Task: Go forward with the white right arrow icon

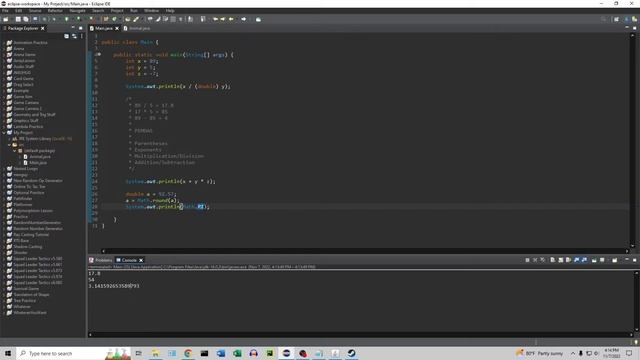Action: (x=244, y=19)
